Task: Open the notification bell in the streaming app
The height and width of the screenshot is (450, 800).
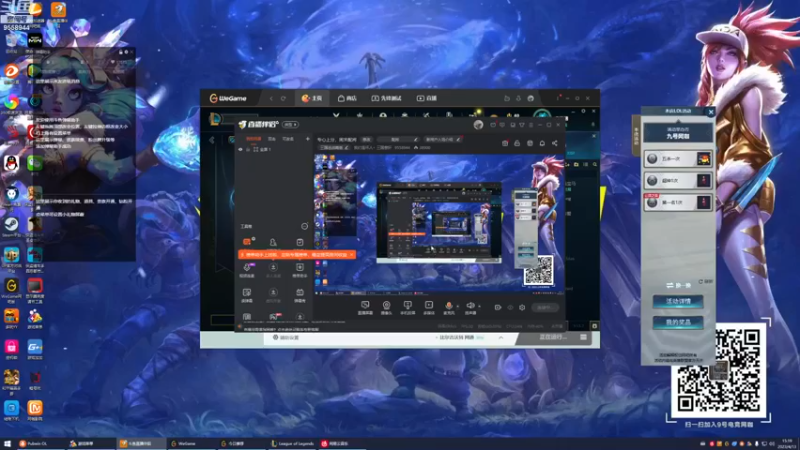Action: point(542,143)
